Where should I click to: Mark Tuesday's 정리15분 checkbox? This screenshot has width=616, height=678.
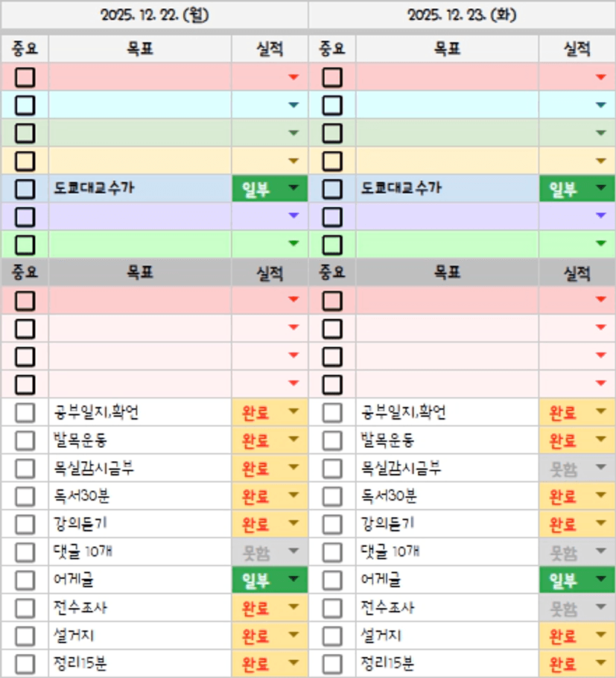click(332, 664)
